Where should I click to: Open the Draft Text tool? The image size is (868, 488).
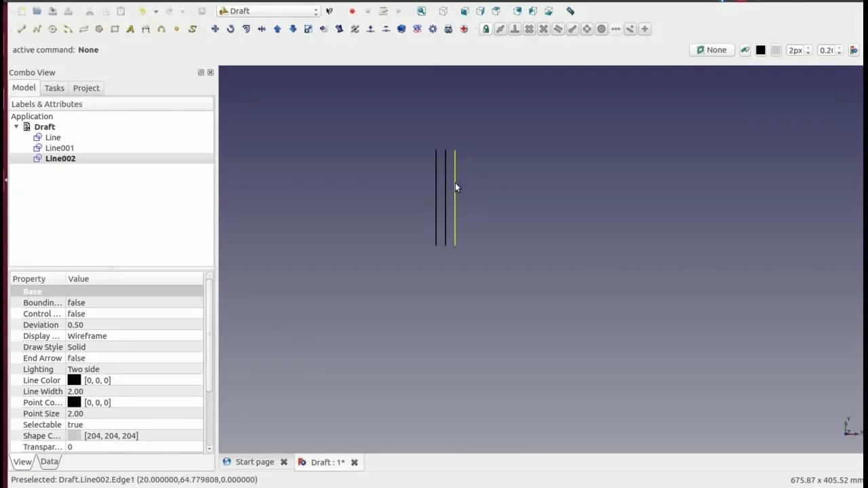[130, 28]
